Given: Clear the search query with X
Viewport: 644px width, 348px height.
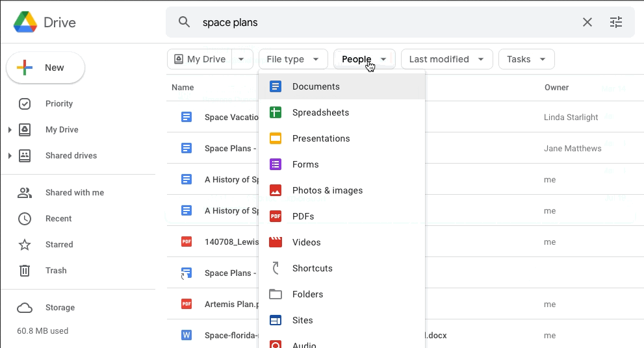Looking at the screenshot, I should coord(587,23).
